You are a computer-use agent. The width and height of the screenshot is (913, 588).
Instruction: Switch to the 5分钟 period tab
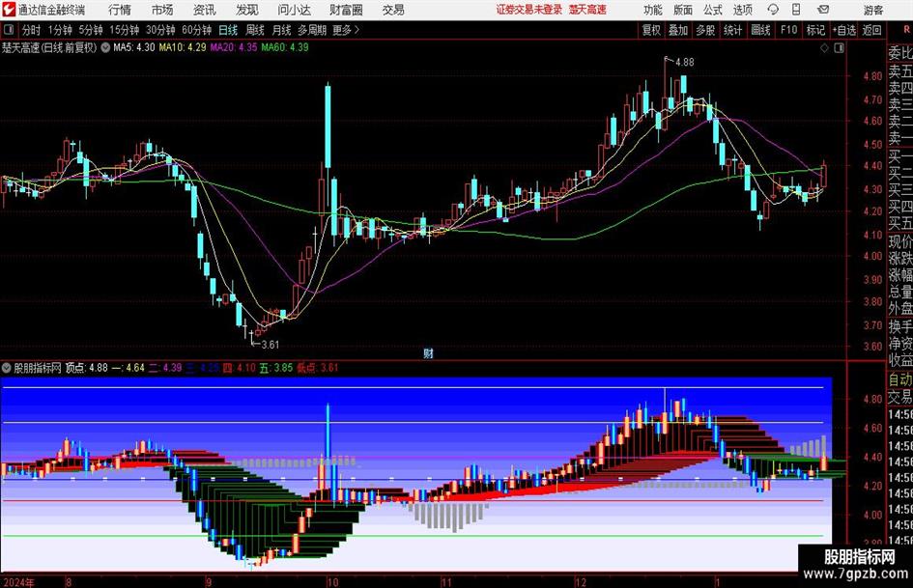pos(91,30)
